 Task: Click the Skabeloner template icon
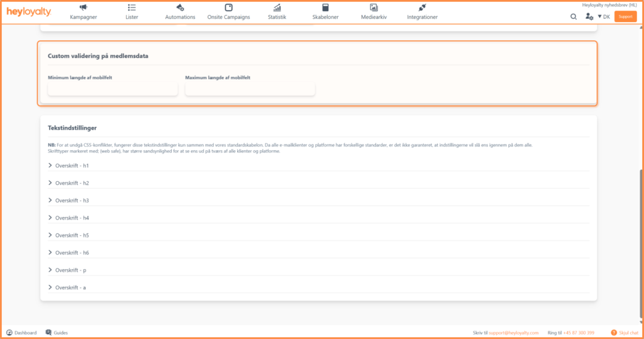click(325, 8)
